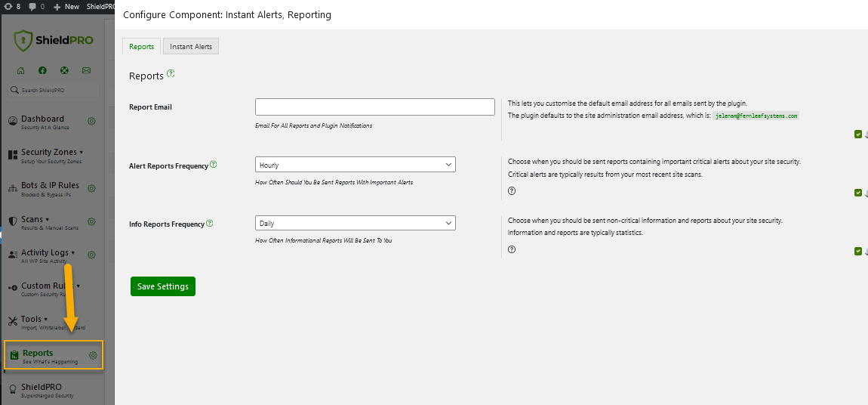Viewport: 868px width, 405px height.
Task: Click the envelope mail icon in sidebar
Action: [86, 70]
